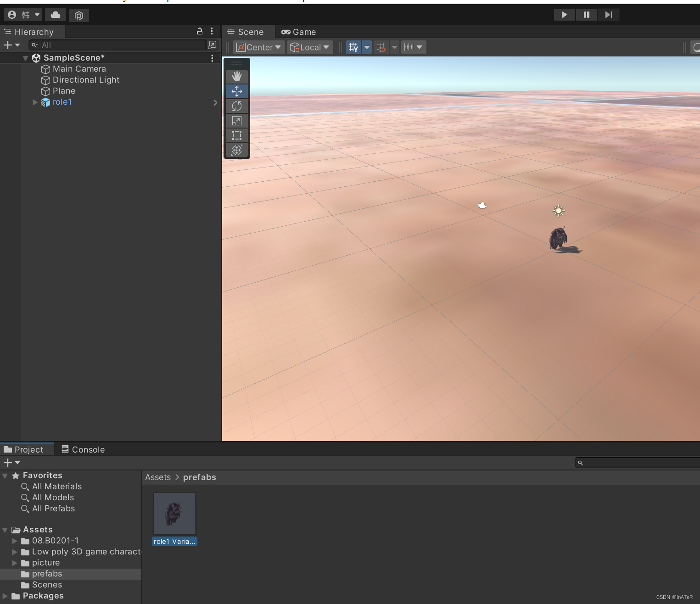Open the Center pivot mode dropdown

pyautogui.click(x=258, y=47)
